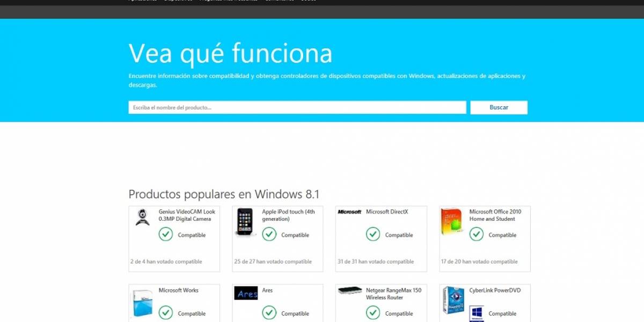Click '2 de 4 han votado compatible'
This screenshot has height=322, width=644.
tap(166, 262)
